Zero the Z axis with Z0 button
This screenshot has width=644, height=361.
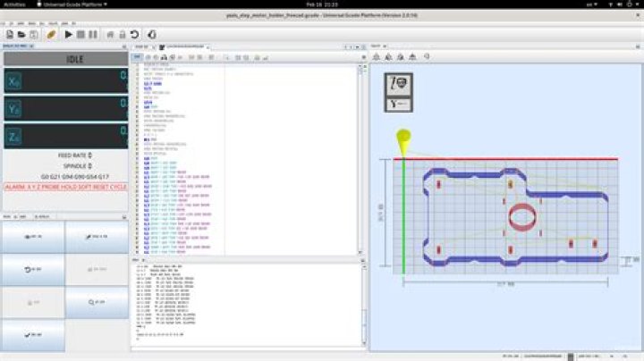click(13, 137)
